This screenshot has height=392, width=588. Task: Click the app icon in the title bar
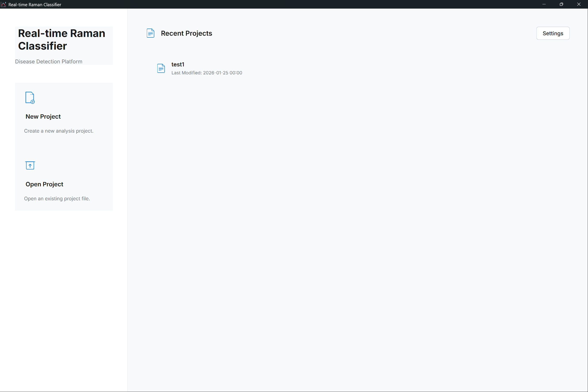[3, 4]
